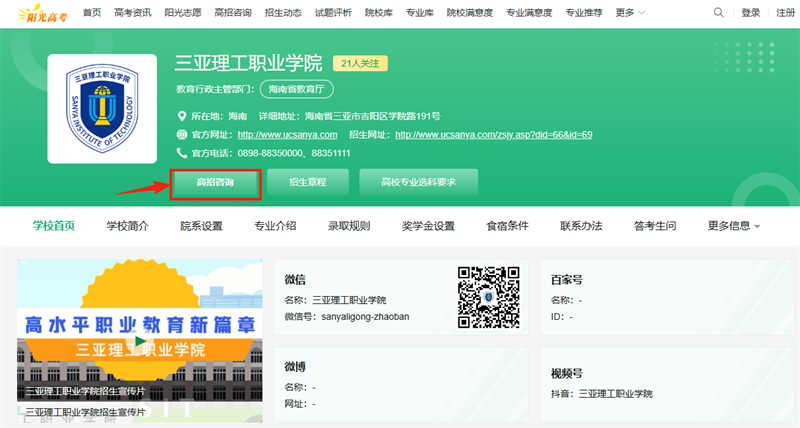Click the phone number 0898-88350000
The width and height of the screenshot is (800, 428).
click(x=270, y=153)
